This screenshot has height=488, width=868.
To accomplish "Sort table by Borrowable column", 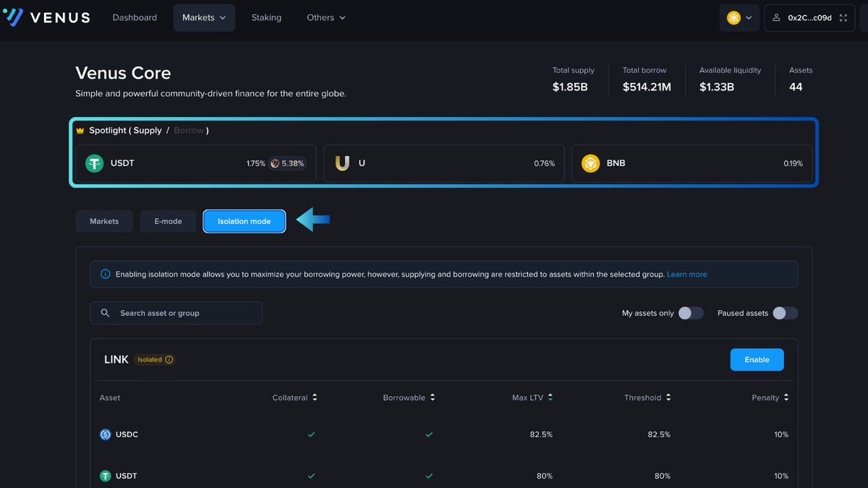I will [x=409, y=398].
